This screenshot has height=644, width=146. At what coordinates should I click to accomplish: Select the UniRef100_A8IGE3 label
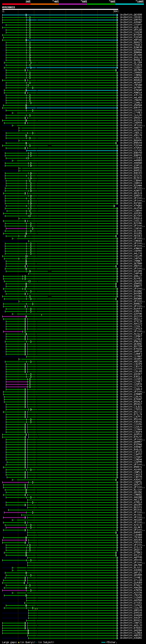131,236
